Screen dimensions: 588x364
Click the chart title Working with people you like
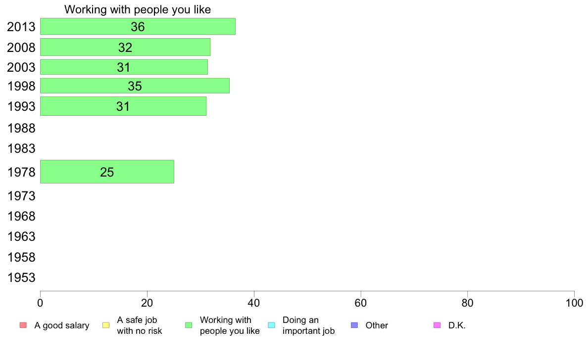tap(138, 9)
